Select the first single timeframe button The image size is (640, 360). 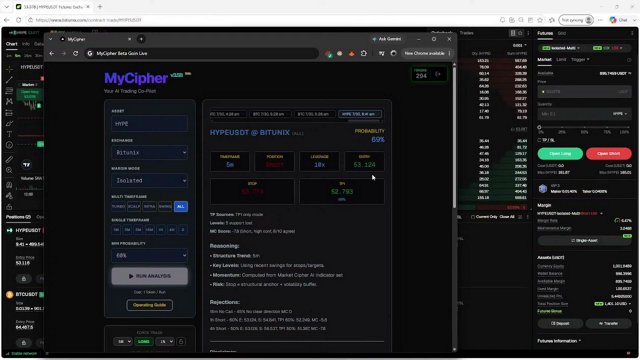(x=116, y=230)
